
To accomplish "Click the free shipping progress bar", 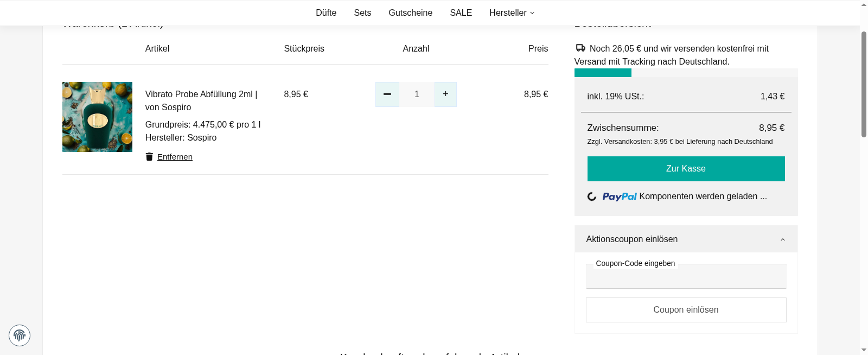I will (x=686, y=73).
